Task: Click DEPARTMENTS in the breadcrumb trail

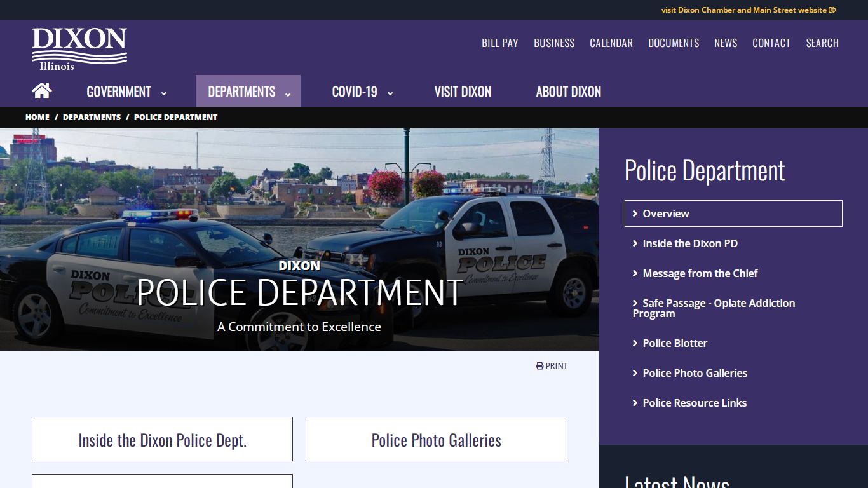Action: [92, 118]
